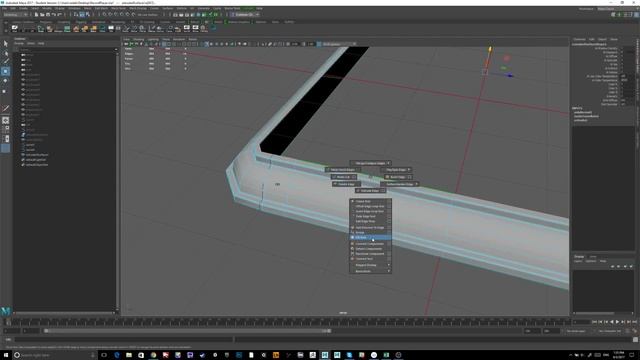This screenshot has width=640, height=360.
Task: Click the Cortana search box on taskbar
Action: (56, 355)
